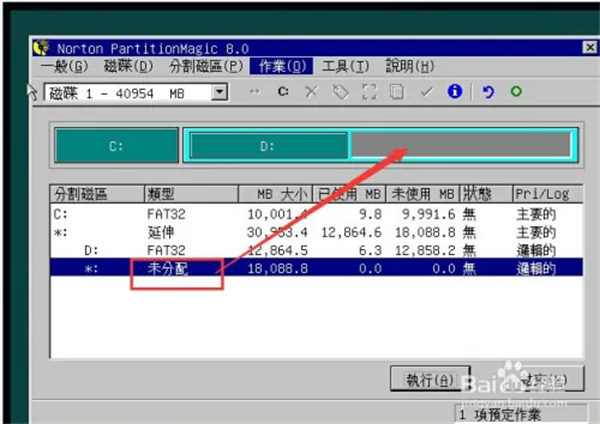Viewport: 600px width, 424px height.
Task: Click the dashed-square format toolbar icon
Action: point(369,92)
